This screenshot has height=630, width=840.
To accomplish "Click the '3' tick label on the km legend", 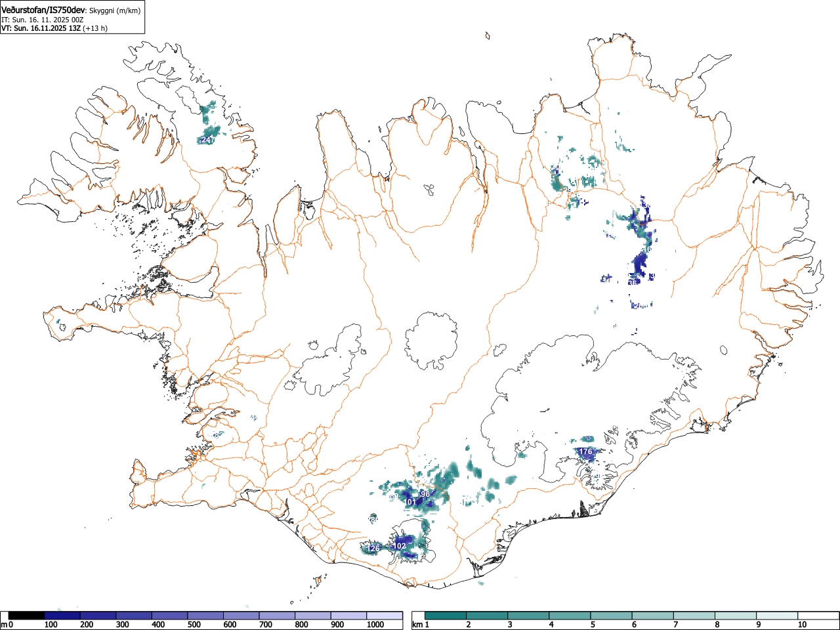I will point(510,625).
